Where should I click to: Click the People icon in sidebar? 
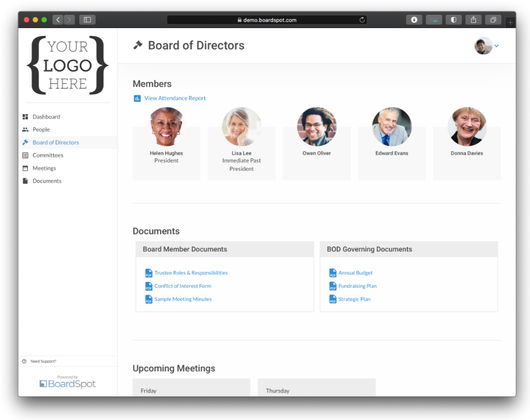[25, 129]
